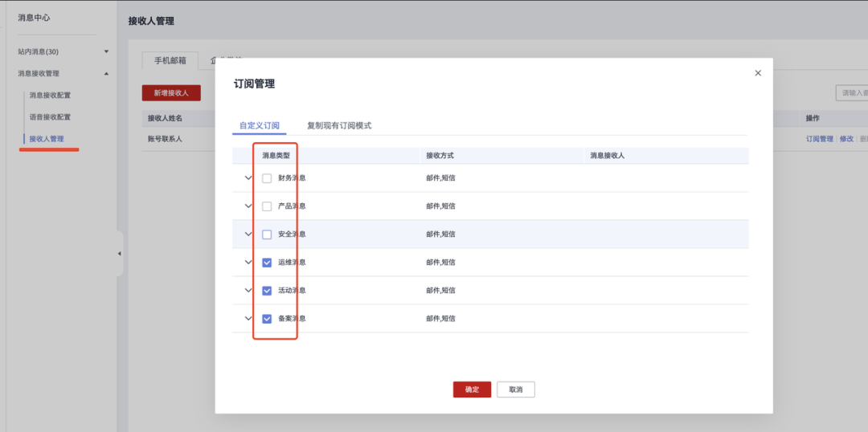Uncheck the 活动消息 checkbox
Viewport: 868px width, 432px height.
tap(267, 291)
